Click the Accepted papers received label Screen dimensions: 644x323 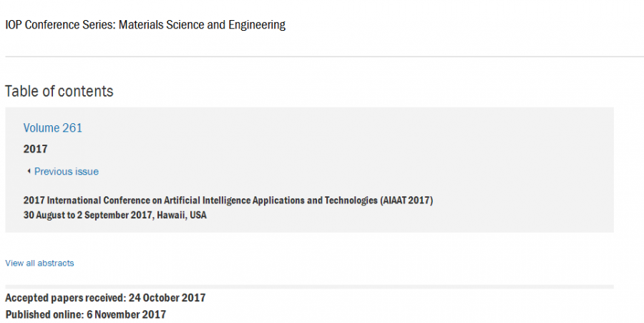click(x=67, y=298)
